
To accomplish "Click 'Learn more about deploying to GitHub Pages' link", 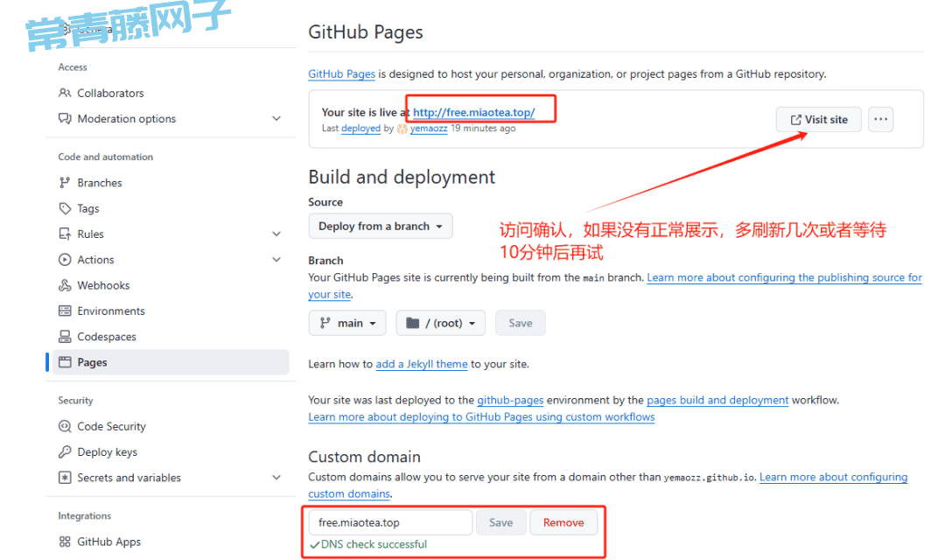I will pos(481,417).
